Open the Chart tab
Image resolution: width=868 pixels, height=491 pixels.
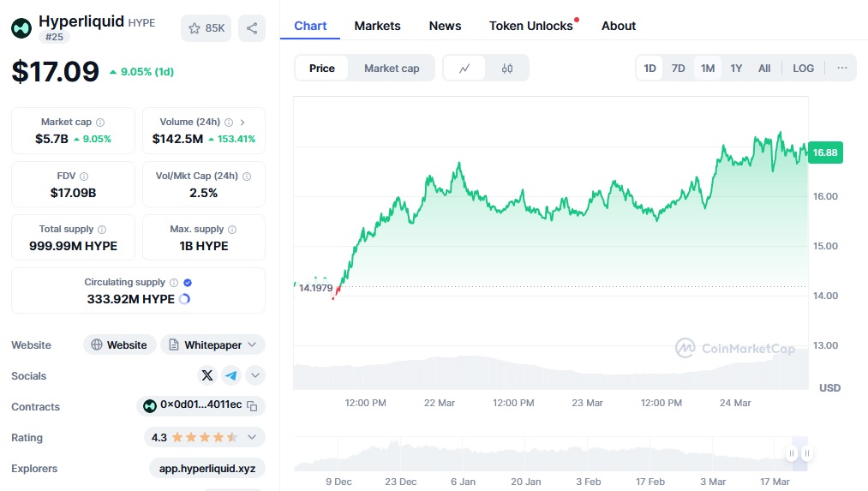coord(310,26)
